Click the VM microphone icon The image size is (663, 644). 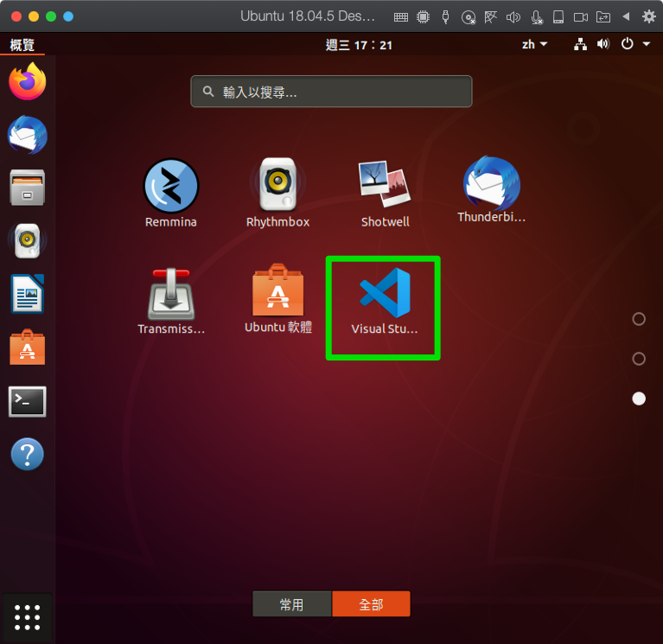click(x=536, y=17)
